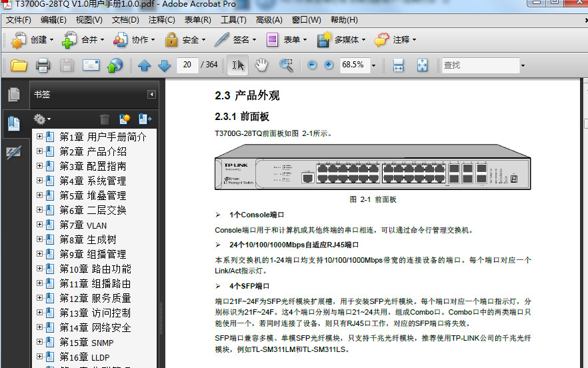Select the Marquee Zoom tool
588x368 pixels.
click(286, 65)
